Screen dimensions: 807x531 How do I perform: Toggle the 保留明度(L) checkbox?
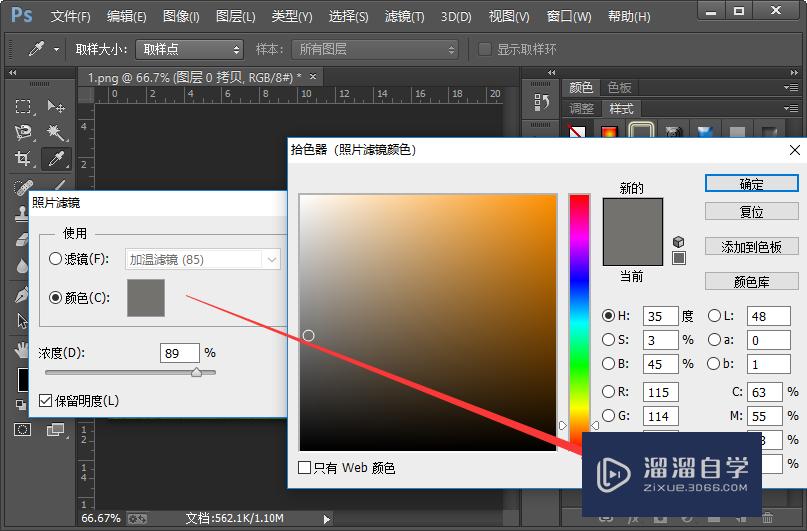(x=45, y=400)
